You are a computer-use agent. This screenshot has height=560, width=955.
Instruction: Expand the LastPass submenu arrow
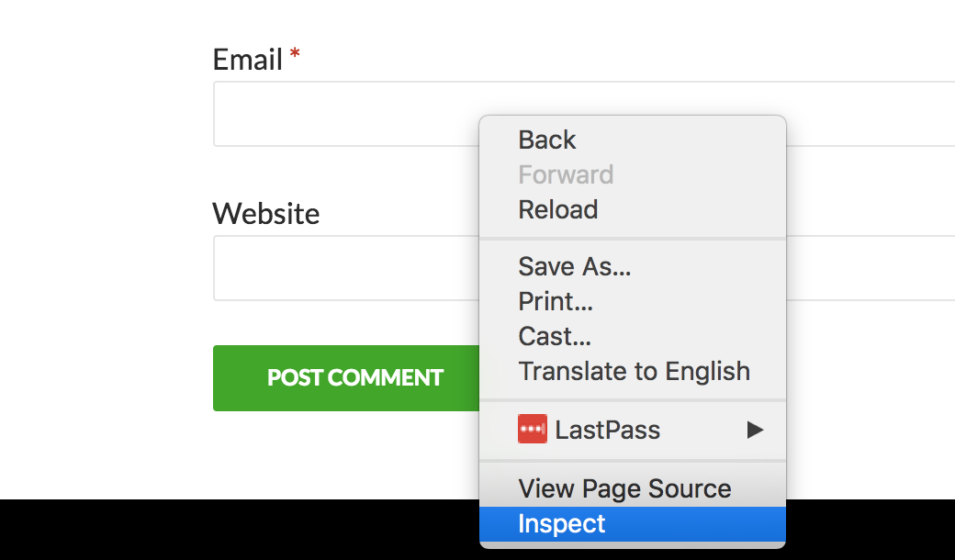[755, 430]
